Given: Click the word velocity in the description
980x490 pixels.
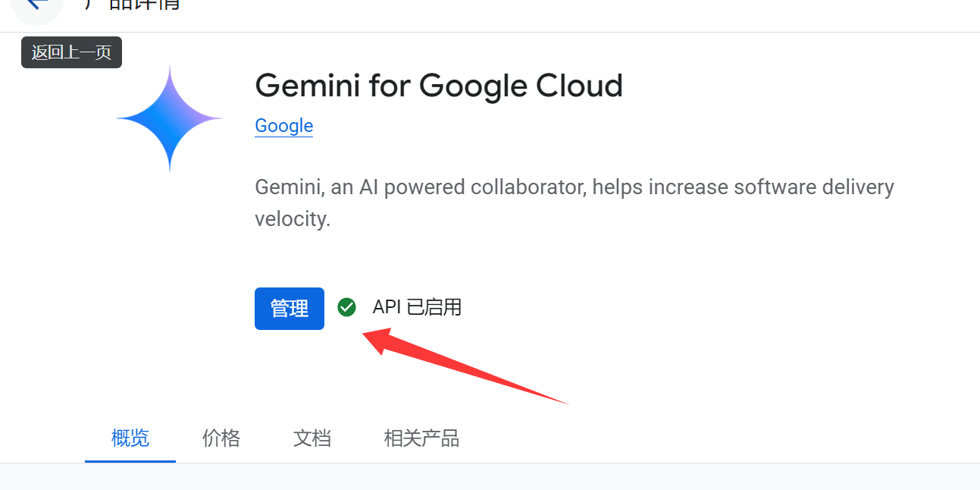Looking at the screenshot, I should tap(293, 220).
